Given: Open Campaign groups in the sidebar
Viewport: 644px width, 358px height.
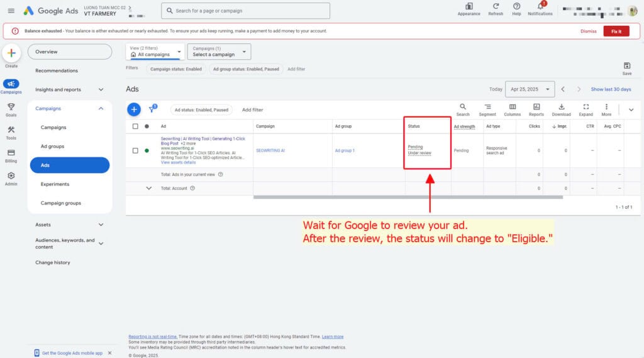Looking at the screenshot, I should point(61,203).
